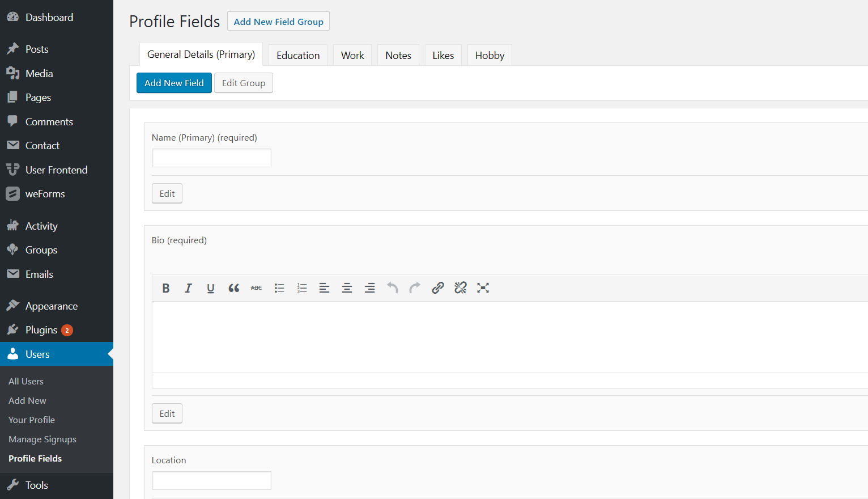
Task: Insert a link with the chain icon
Action: (x=437, y=287)
